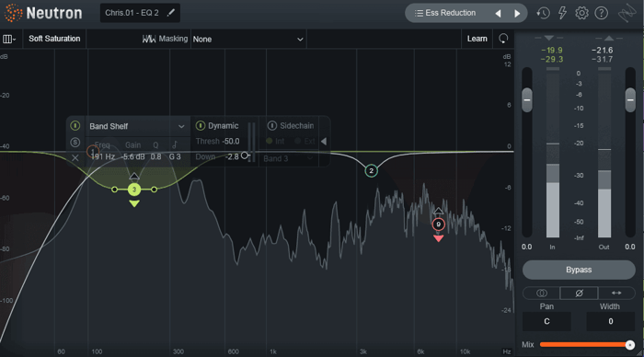Solo band 3 with S icon
This screenshot has height=357, width=644.
75,142
